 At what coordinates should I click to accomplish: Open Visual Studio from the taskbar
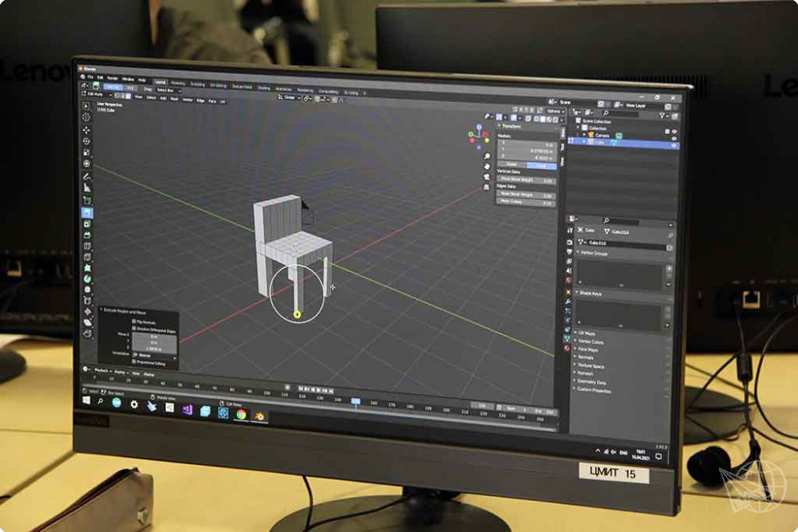coord(187,409)
